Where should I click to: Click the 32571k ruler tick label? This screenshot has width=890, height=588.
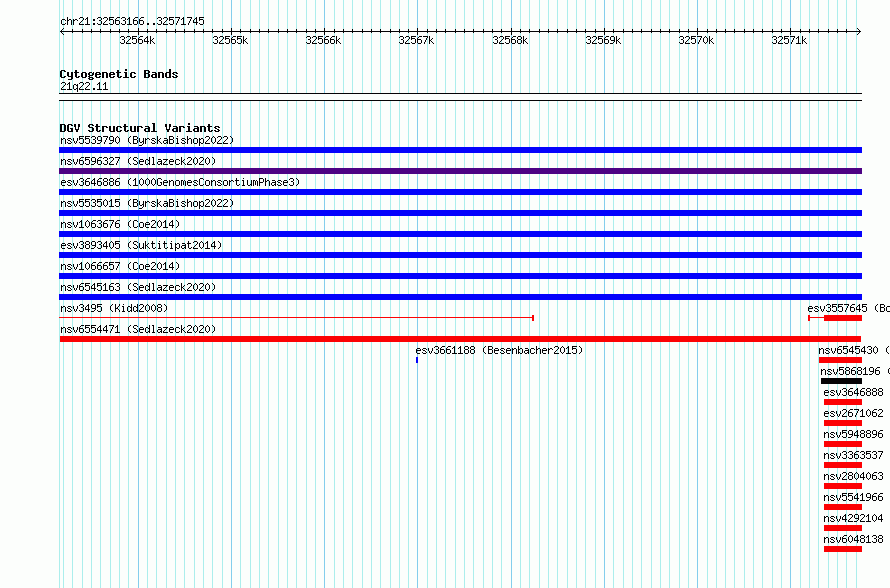(789, 40)
